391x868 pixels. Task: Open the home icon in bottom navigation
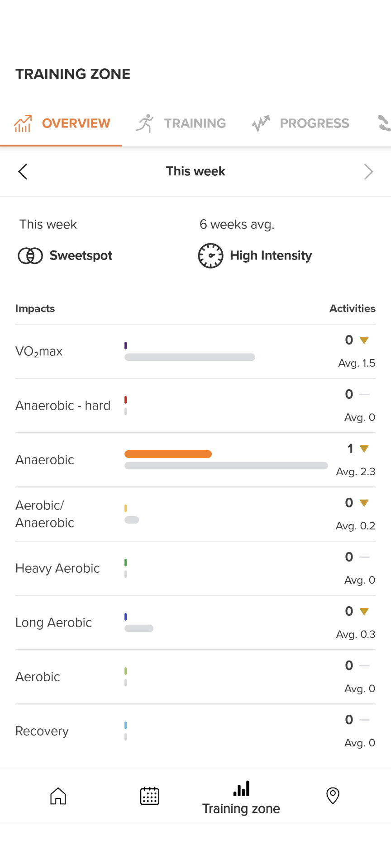[58, 796]
